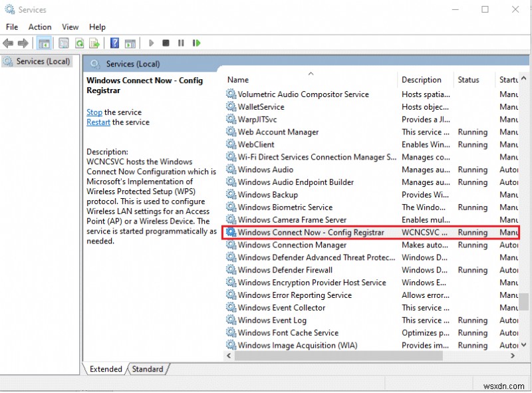This screenshot has width=532, height=393.
Task: Open the Properties toolbar icon
Action: [x=63, y=43]
